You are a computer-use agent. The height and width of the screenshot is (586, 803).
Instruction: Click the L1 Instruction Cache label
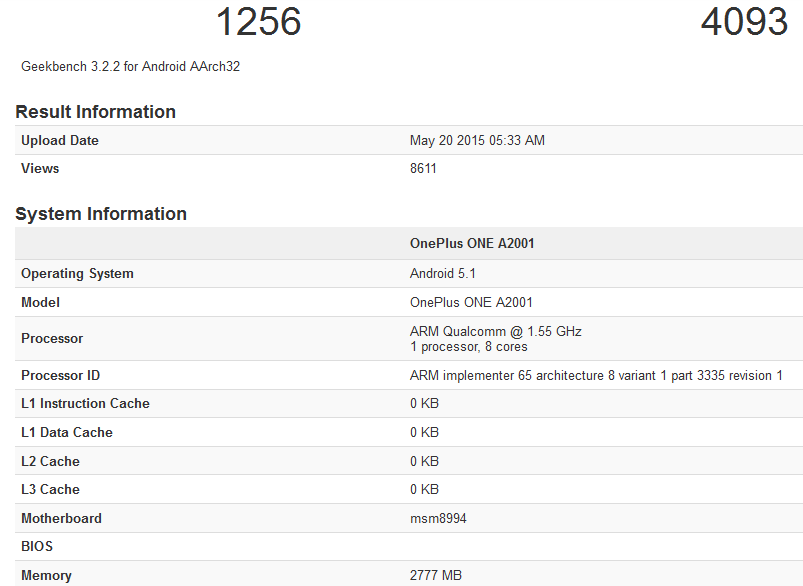click(x=86, y=404)
